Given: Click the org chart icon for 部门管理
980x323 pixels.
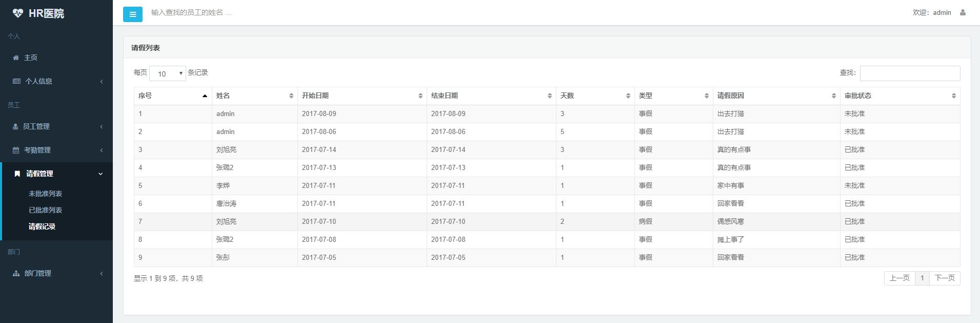Looking at the screenshot, I should pyautogui.click(x=16, y=274).
